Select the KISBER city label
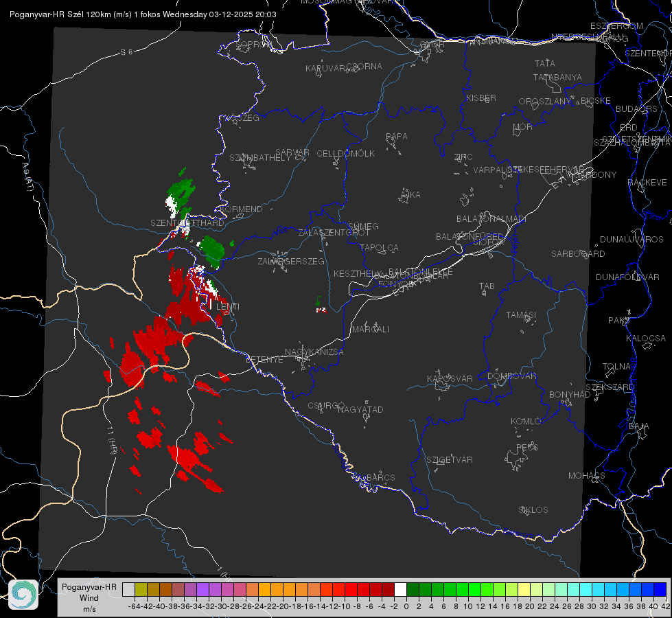Image resolution: width=672 pixels, height=618 pixels. [481, 98]
